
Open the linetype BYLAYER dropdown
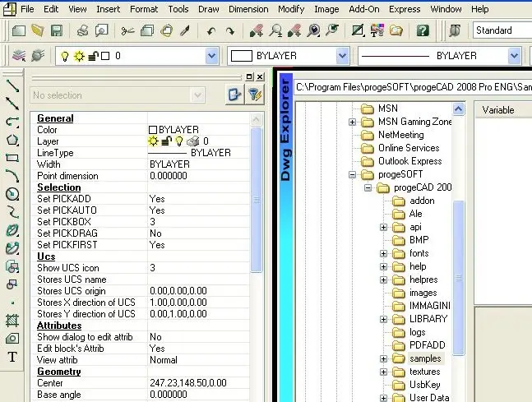click(515, 56)
